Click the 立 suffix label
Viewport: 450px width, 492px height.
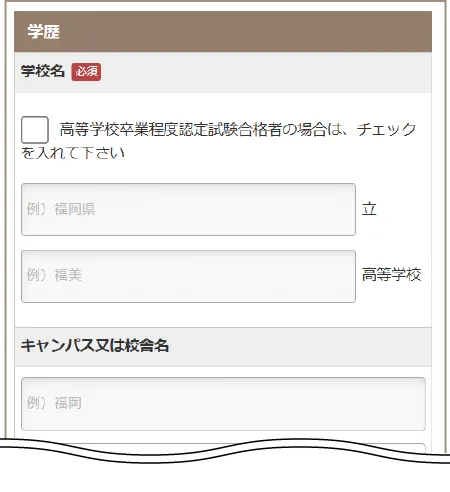pos(369,209)
